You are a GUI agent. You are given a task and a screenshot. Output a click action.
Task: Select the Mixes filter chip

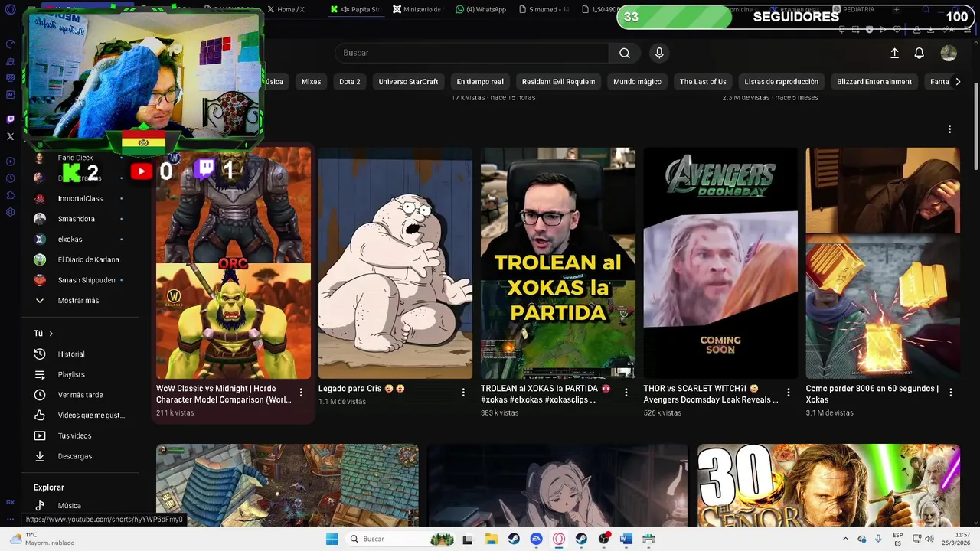[x=311, y=82]
